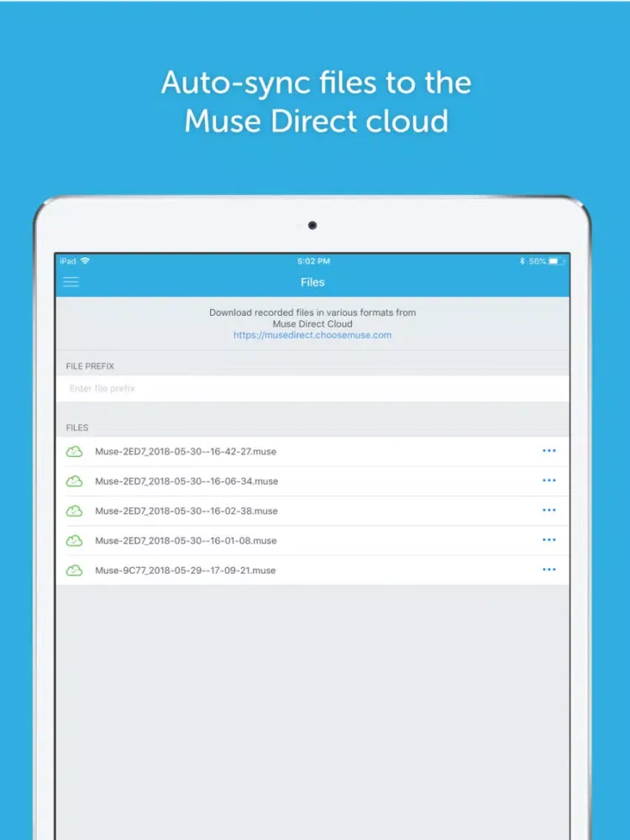Select file Muse-2ED7_2018-05-30--16-06-34.muse

click(312, 481)
